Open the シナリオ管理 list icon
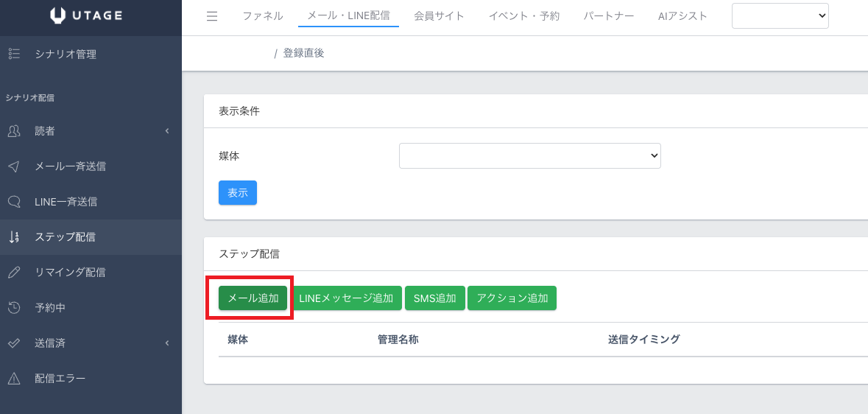The width and height of the screenshot is (868, 414). click(x=15, y=55)
